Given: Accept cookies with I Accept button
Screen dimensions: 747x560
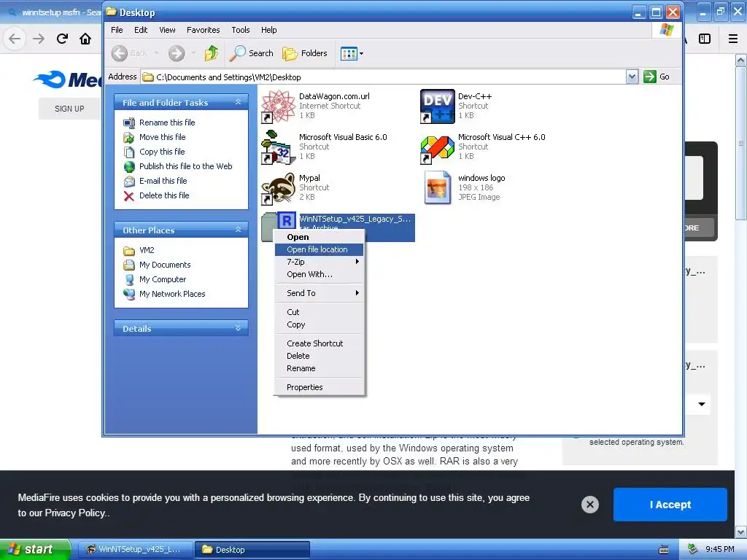Looking at the screenshot, I should pyautogui.click(x=670, y=505).
